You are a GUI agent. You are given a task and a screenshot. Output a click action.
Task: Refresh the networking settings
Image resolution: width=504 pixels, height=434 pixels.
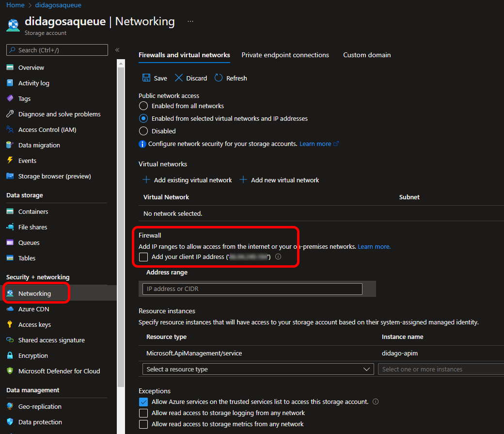point(230,78)
